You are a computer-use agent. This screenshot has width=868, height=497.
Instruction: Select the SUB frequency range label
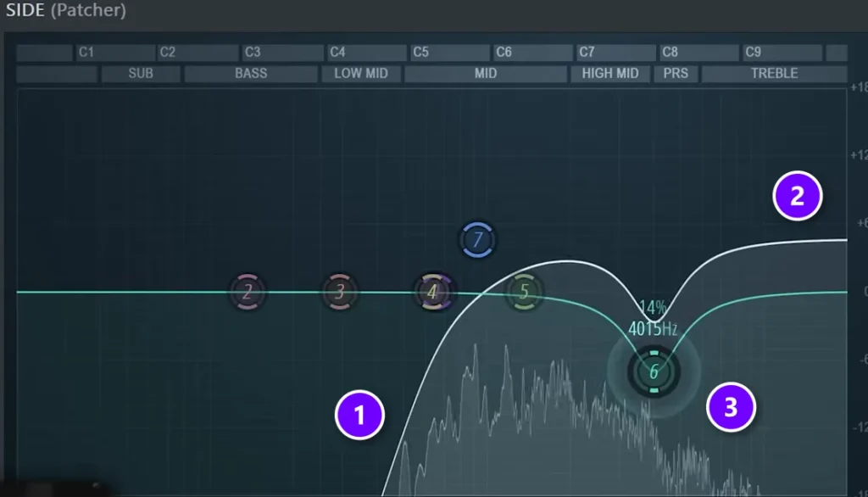point(141,74)
